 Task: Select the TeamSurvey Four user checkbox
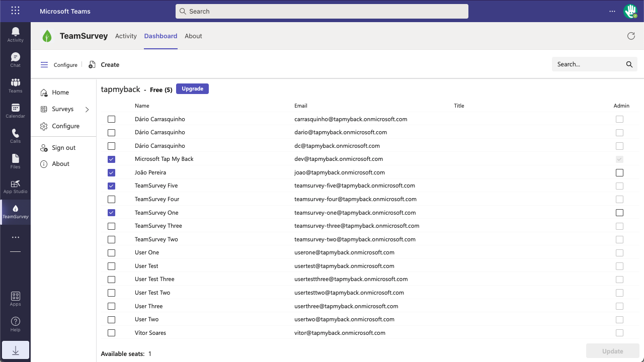[112, 199]
